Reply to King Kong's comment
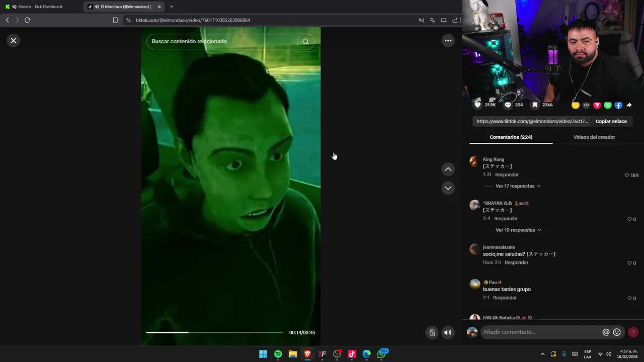This screenshot has width=644, height=362. pyautogui.click(x=507, y=174)
